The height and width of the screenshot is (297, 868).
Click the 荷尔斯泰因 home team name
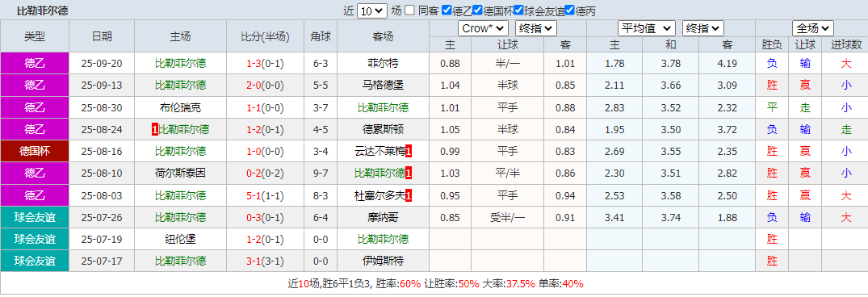coord(181,173)
